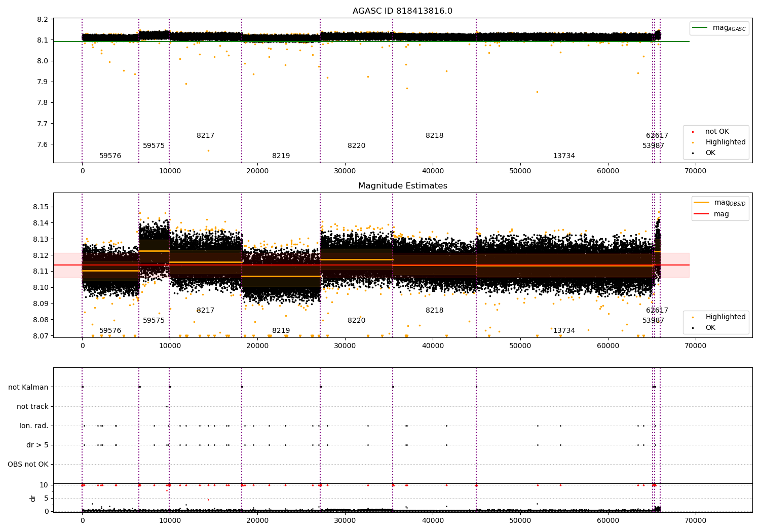Click the 7.9 y-axis tick label
Viewport: 760px width, 532px height.
tap(43, 82)
